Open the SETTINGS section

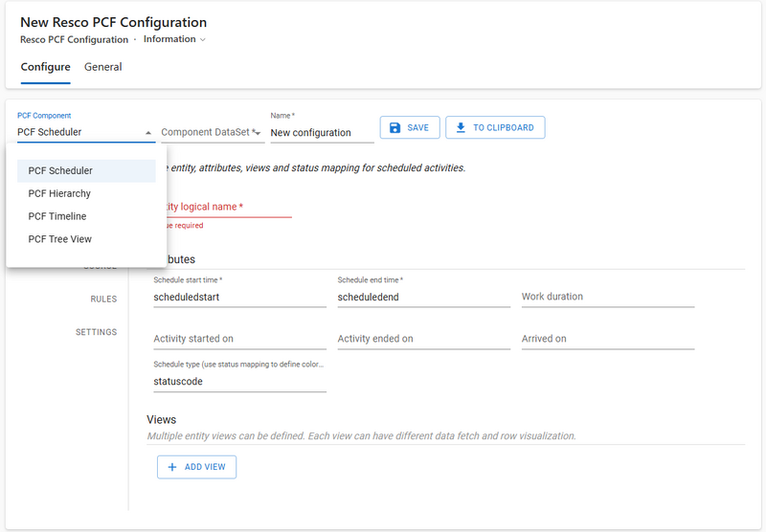(x=97, y=332)
